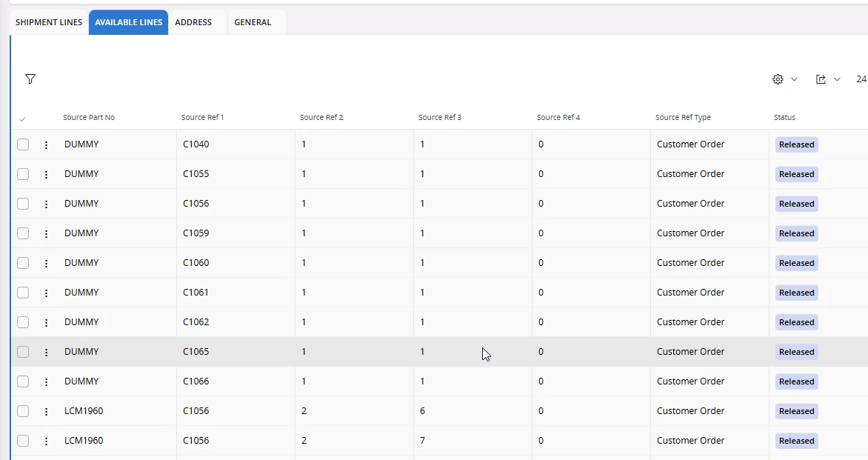Sort by the Source Ref 1 column header
This screenshot has height=460, width=868.
pyautogui.click(x=203, y=117)
